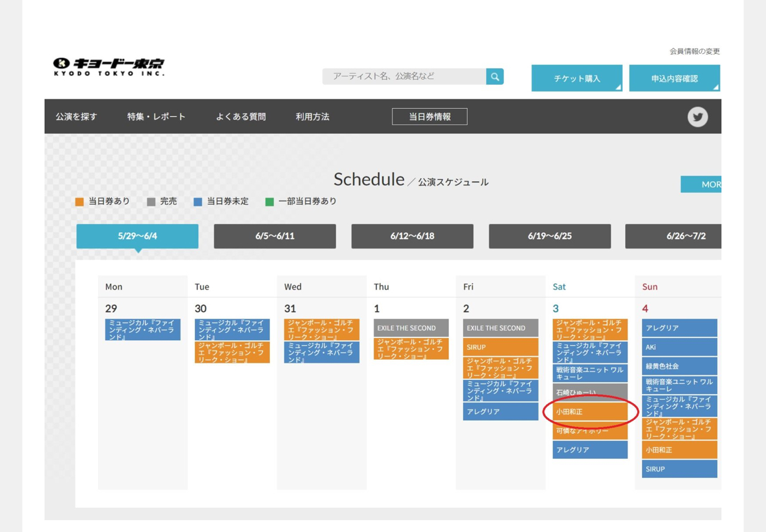Open Saturday 3 石崎ひゅーい event

pyautogui.click(x=590, y=392)
